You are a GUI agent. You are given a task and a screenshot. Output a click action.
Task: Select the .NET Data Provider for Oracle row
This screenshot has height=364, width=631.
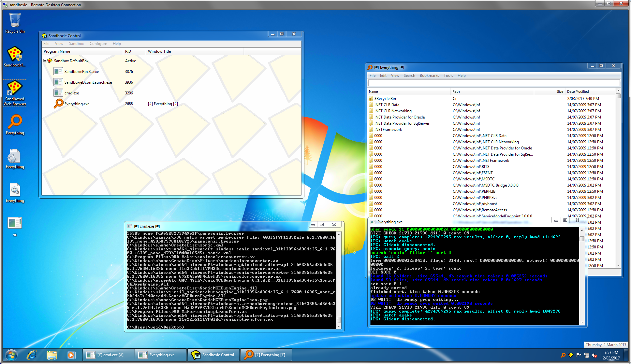492,117
